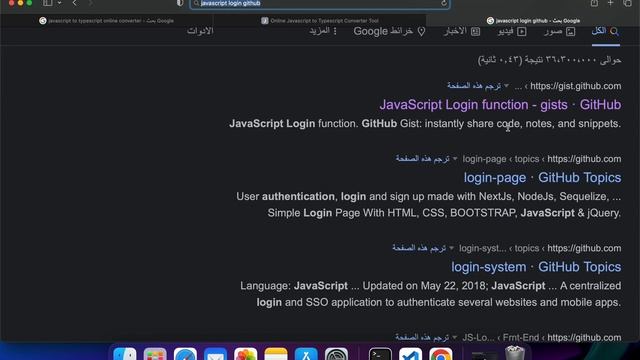This screenshot has width=640, height=360.
Task: Click translate this page link for the gist result
Action: click(473, 86)
